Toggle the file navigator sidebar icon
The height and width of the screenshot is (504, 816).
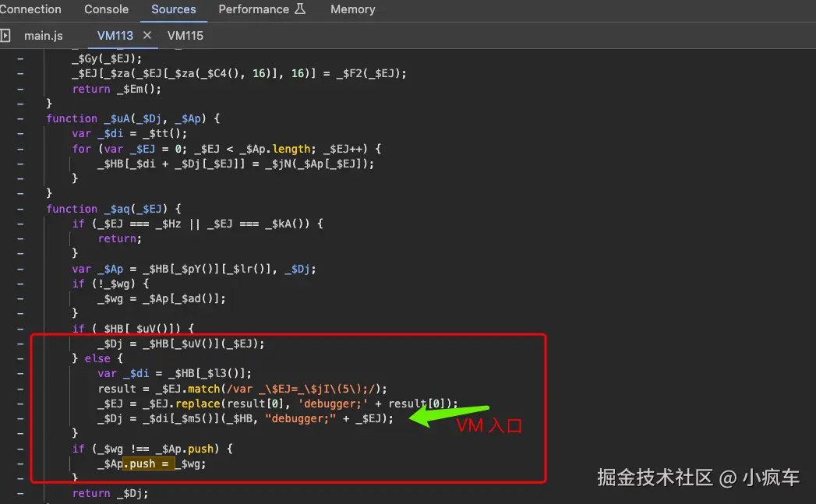5,35
